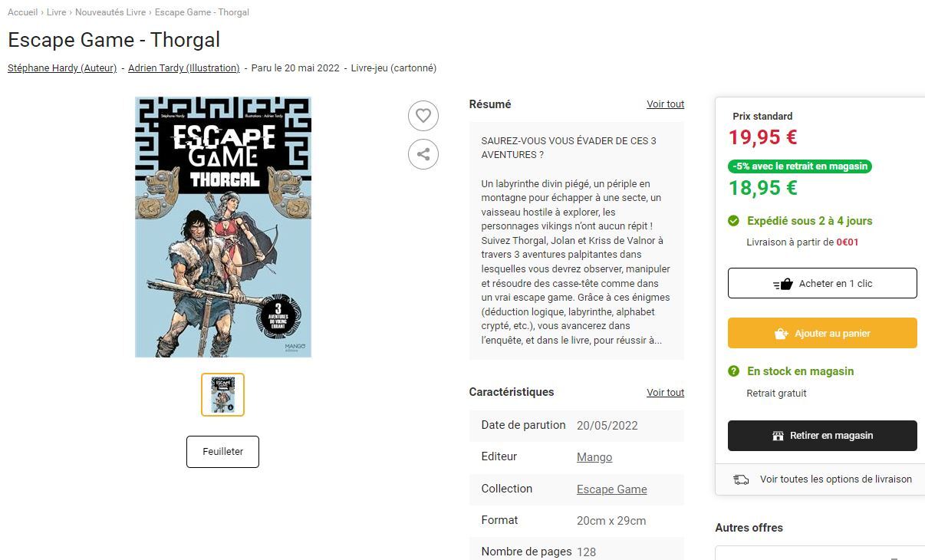Open the share icon options
This screenshot has height=560, width=925.
423,153
